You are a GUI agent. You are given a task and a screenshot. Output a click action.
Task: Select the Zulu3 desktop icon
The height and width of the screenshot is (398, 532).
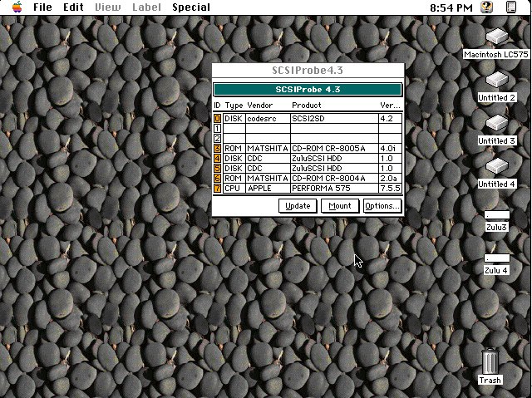(x=497, y=215)
